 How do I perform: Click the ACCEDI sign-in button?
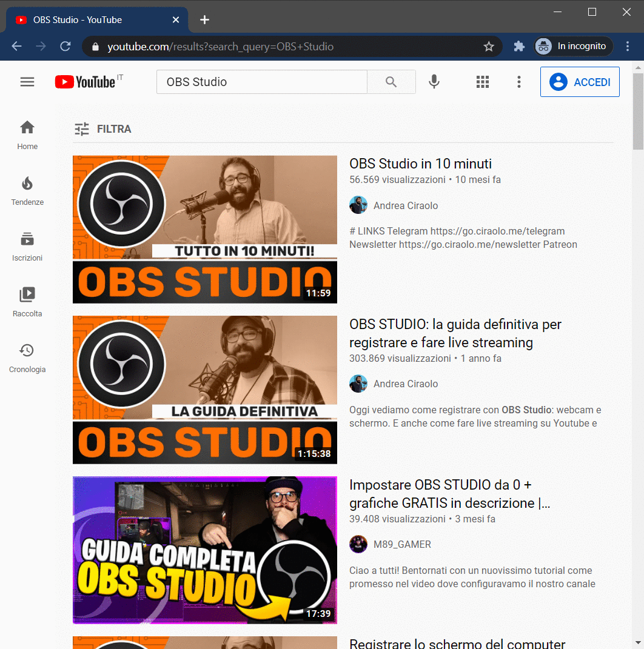pyautogui.click(x=580, y=82)
